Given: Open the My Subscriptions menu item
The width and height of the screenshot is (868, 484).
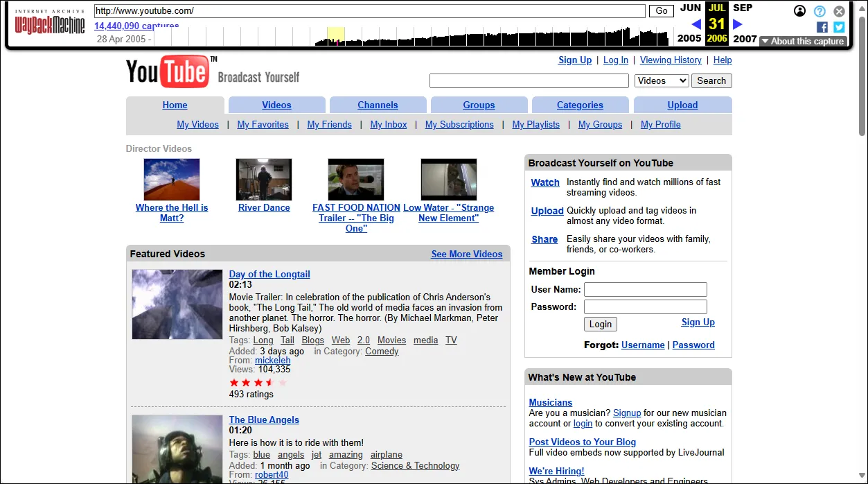Looking at the screenshot, I should click(x=459, y=124).
